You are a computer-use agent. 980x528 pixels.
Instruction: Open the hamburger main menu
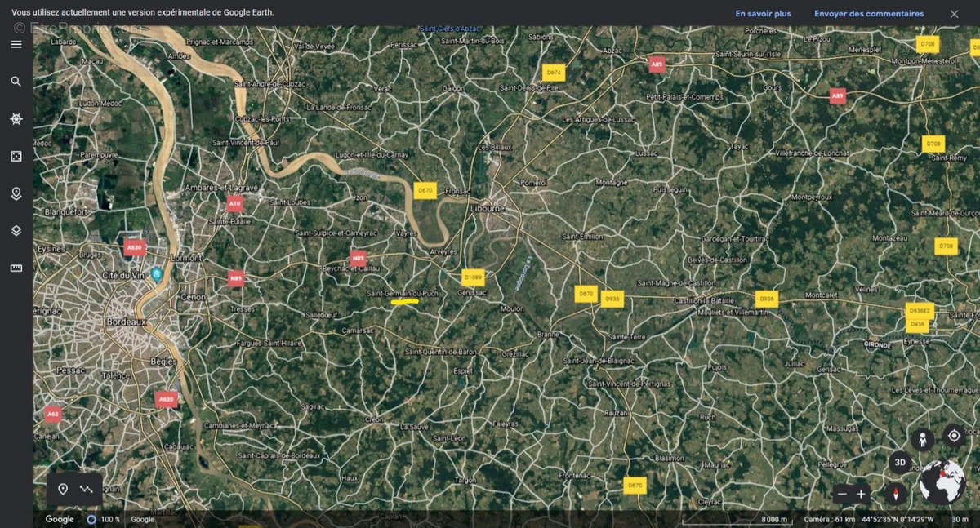(x=16, y=44)
